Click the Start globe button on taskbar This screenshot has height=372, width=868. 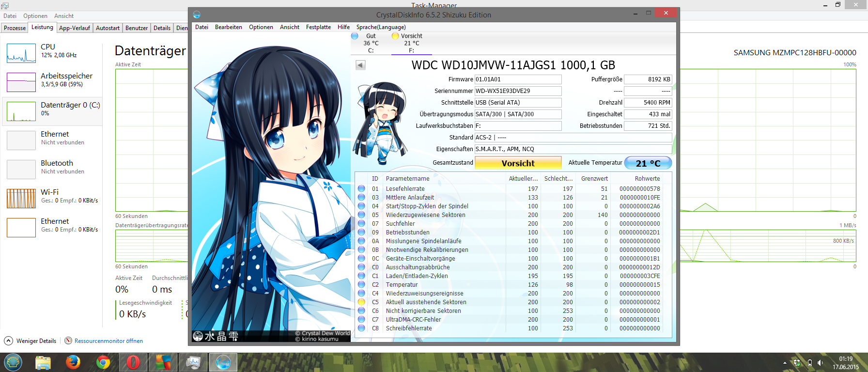(13, 362)
